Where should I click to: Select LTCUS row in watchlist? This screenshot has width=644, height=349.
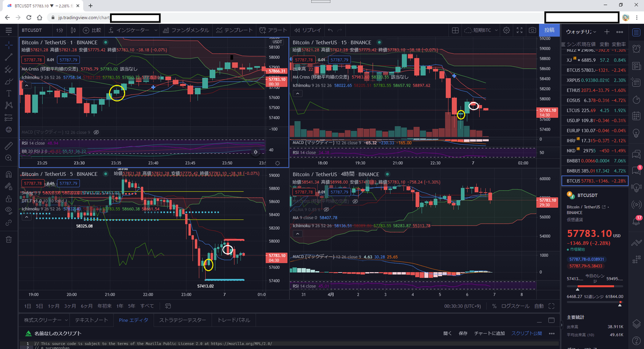596,111
